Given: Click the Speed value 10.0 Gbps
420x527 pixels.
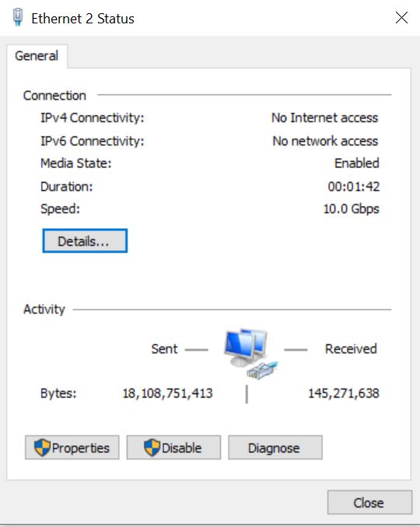Looking at the screenshot, I should (x=352, y=209).
